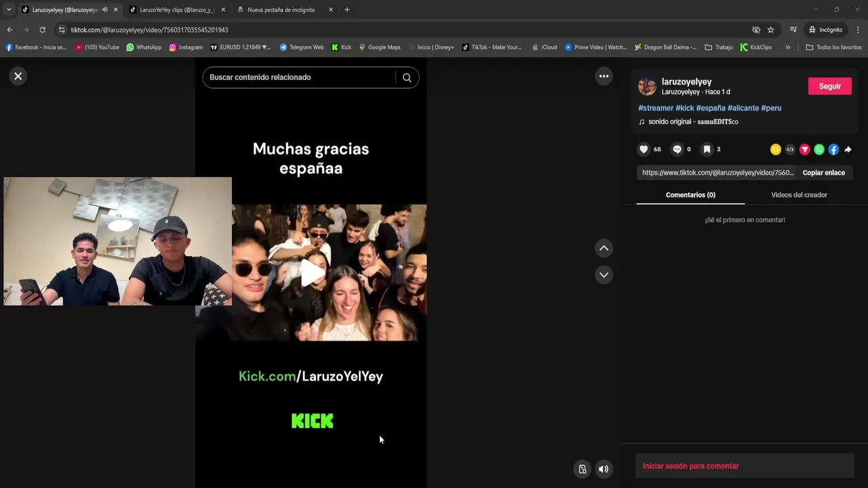868x488 pixels.
Task: Open the (105) YouTube bookmark
Action: 97,47
